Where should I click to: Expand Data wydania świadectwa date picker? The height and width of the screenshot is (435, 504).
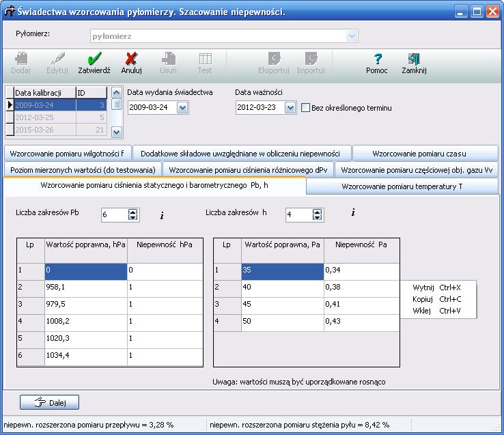(182, 108)
